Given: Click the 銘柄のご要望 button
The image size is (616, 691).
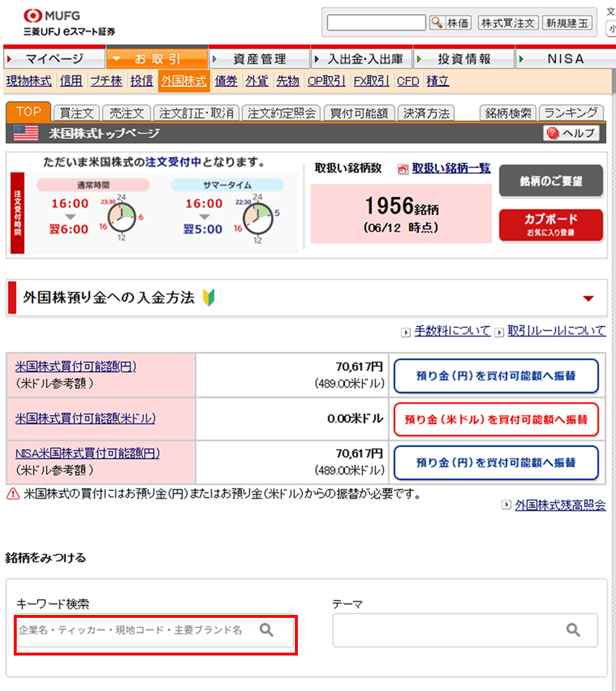Looking at the screenshot, I should point(550,181).
